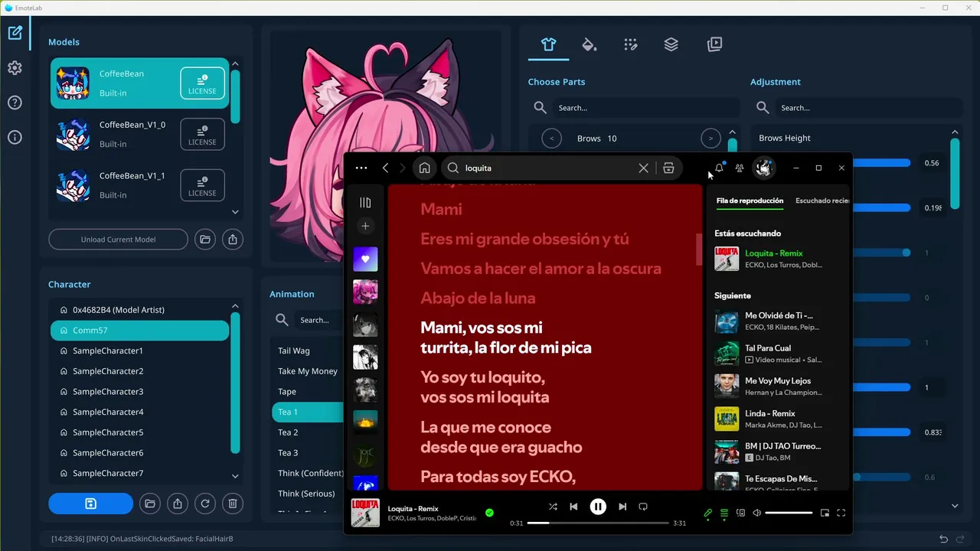Export model using share icon in Models panel
The image size is (980, 551).
click(x=233, y=240)
